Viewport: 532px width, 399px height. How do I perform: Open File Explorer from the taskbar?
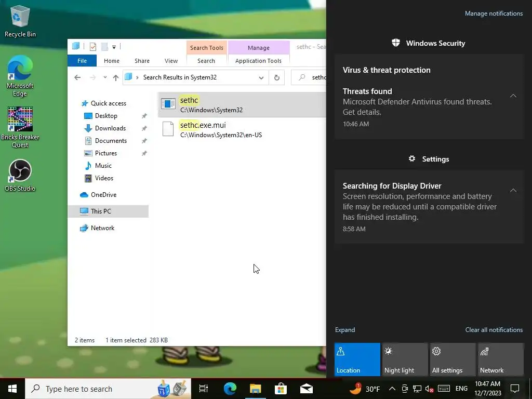[x=255, y=389]
